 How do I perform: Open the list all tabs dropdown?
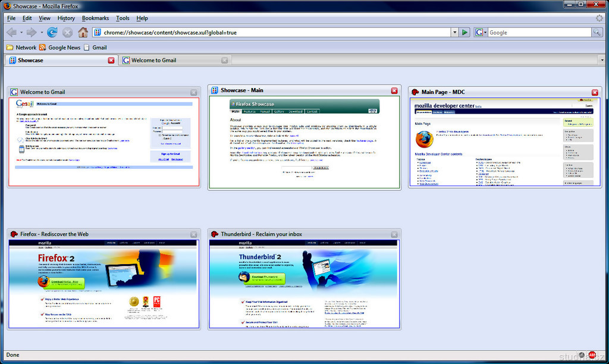601,60
